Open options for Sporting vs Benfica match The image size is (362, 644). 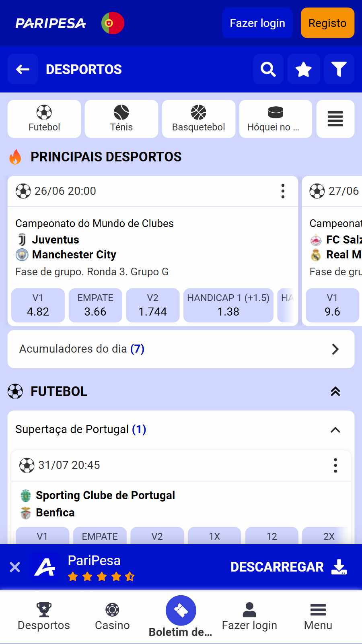(x=335, y=465)
